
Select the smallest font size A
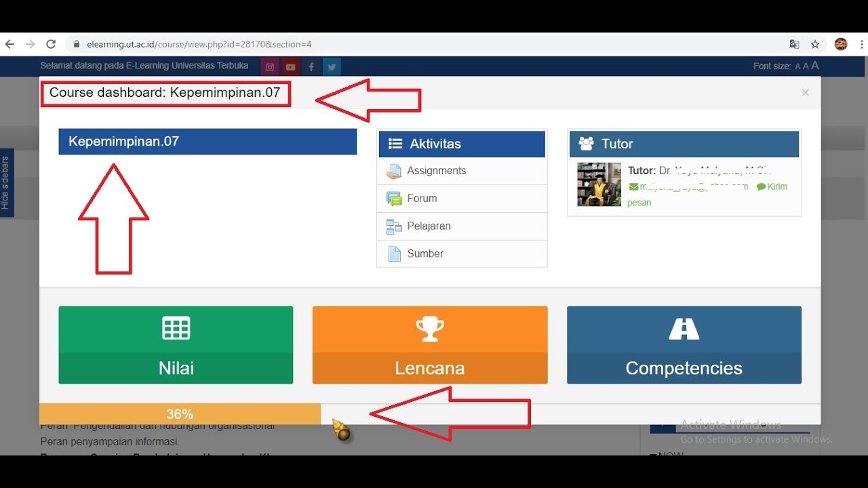coord(798,66)
